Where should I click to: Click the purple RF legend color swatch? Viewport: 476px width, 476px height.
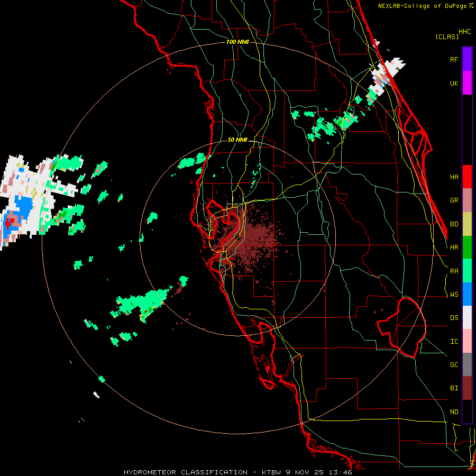coord(467,59)
